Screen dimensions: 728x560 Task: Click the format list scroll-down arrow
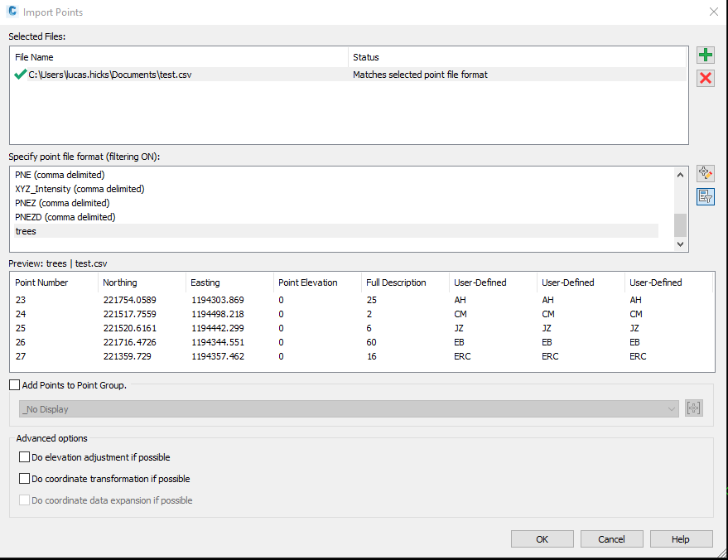(x=680, y=244)
